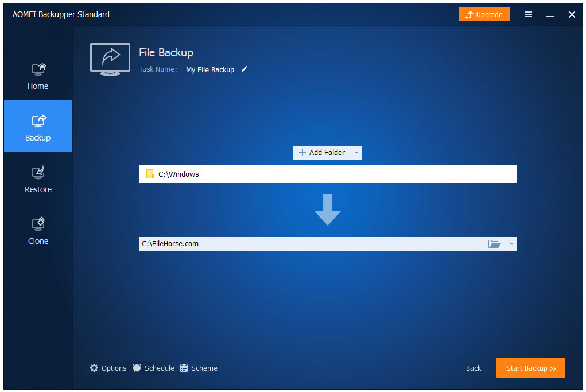Open the backup Scheme settings
The height and width of the screenshot is (392, 586).
[199, 368]
